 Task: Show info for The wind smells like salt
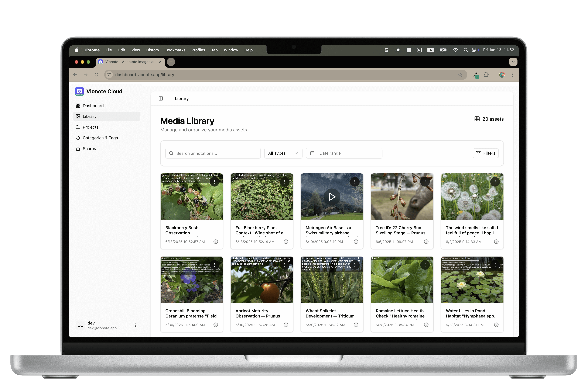pos(496,242)
